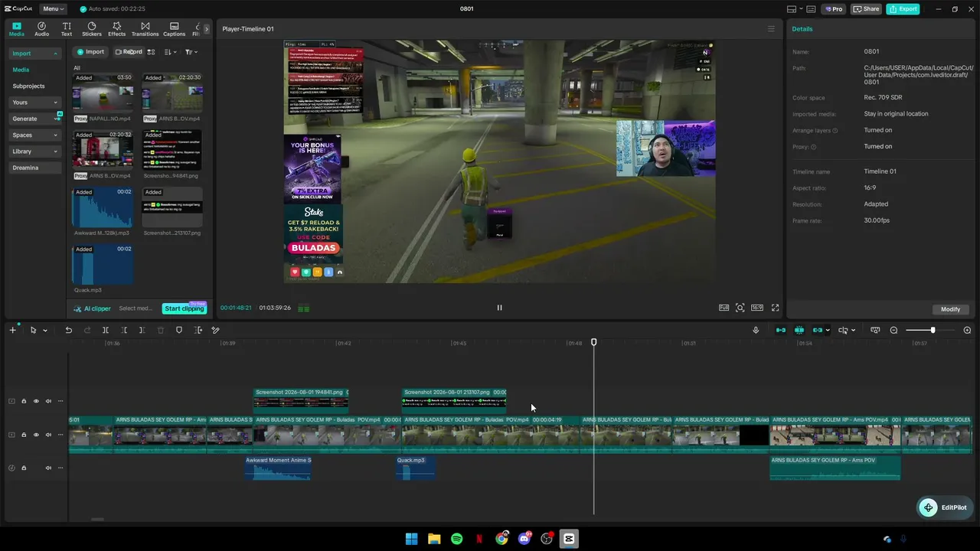Open the Stickers tab
This screenshot has width=980, height=551.
point(92,29)
